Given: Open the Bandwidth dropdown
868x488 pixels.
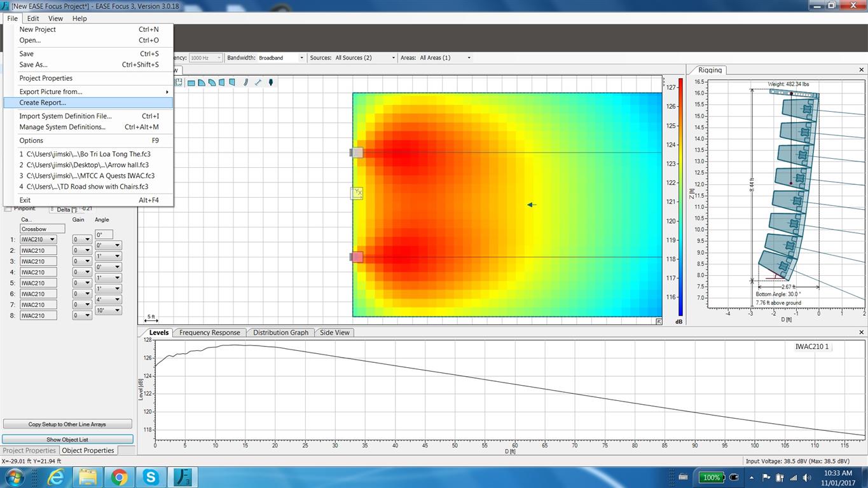Looking at the screenshot, I should [281, 58].
